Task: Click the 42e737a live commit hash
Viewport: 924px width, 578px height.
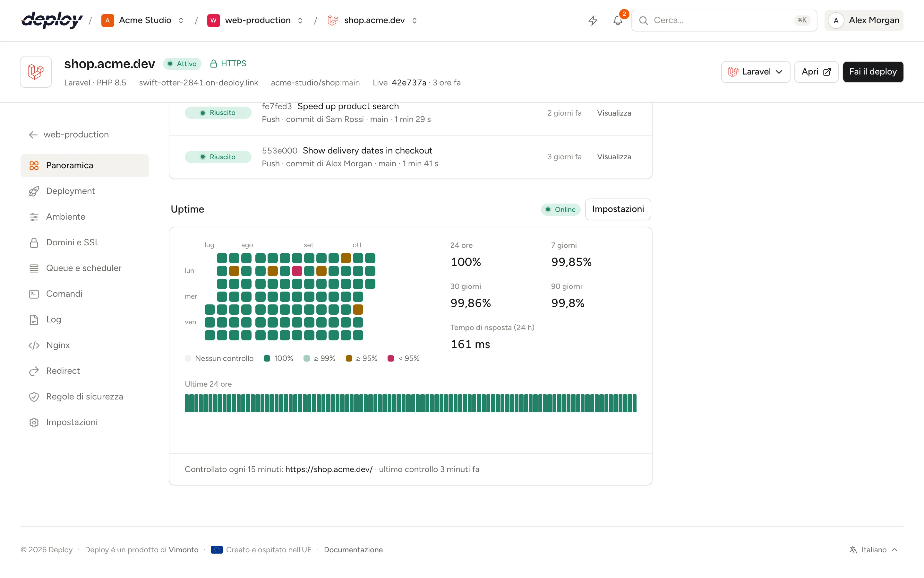Action: [409, 83]
